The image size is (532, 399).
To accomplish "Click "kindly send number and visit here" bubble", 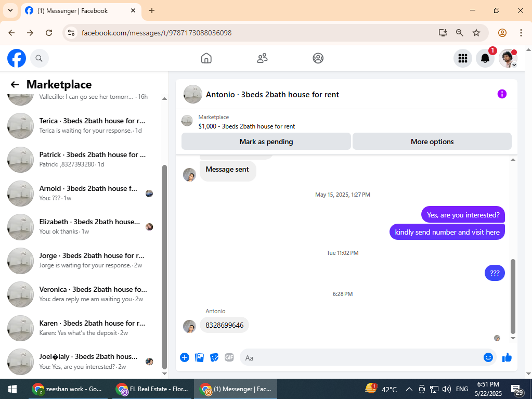I will [447, 232].
